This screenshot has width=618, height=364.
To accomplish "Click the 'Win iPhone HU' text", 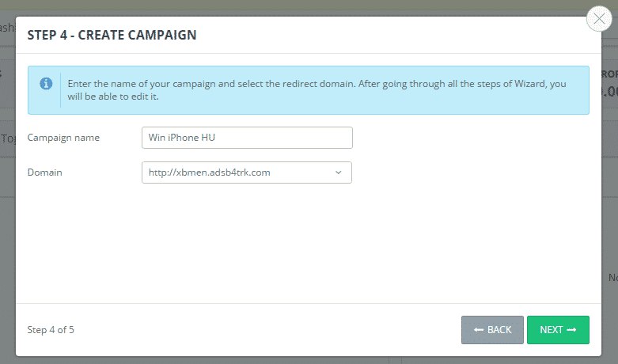I will click(181, 138).
